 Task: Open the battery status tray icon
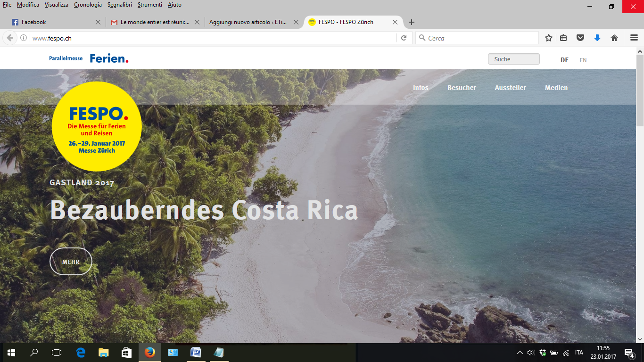554,353
